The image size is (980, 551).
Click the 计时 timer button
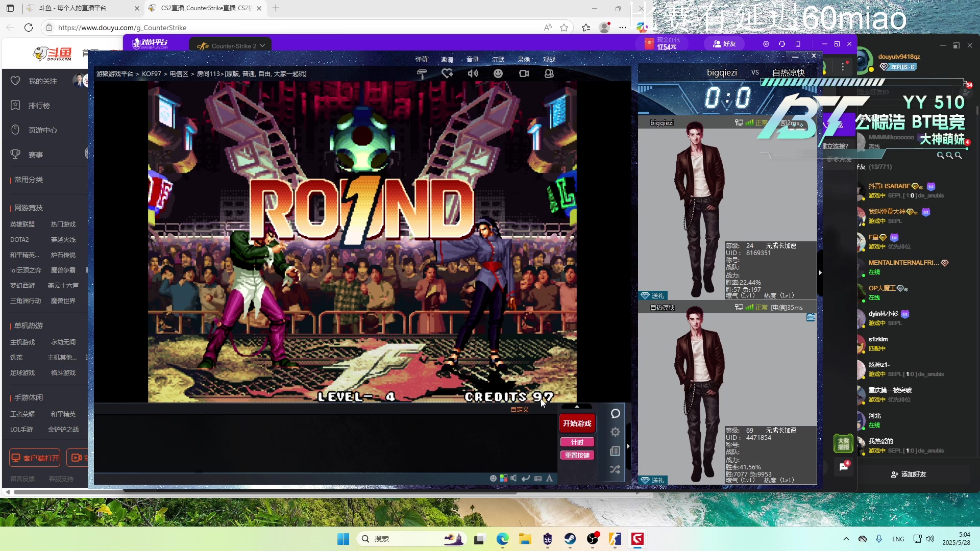pyautogui.click(x=577, y=442)
